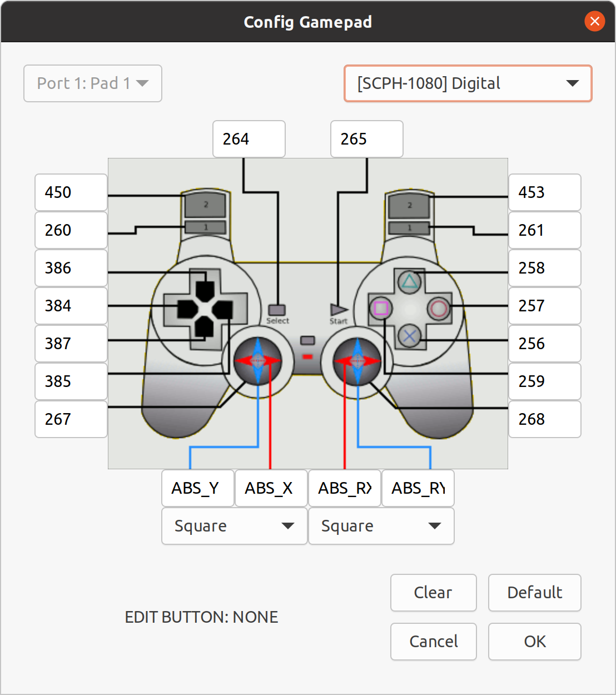616x695 pixels.
Task: Click the right analog stick on gamepad
Action: coord(357,361)
